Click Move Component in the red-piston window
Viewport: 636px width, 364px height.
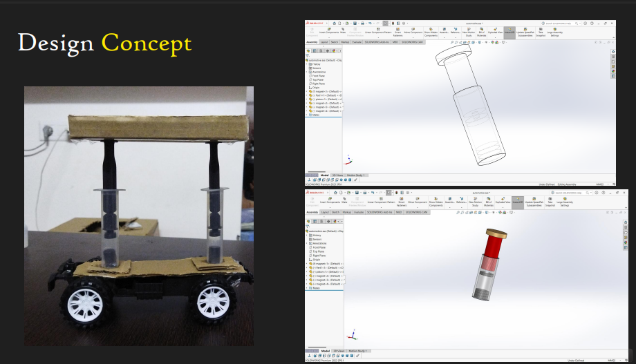[418, 200]
